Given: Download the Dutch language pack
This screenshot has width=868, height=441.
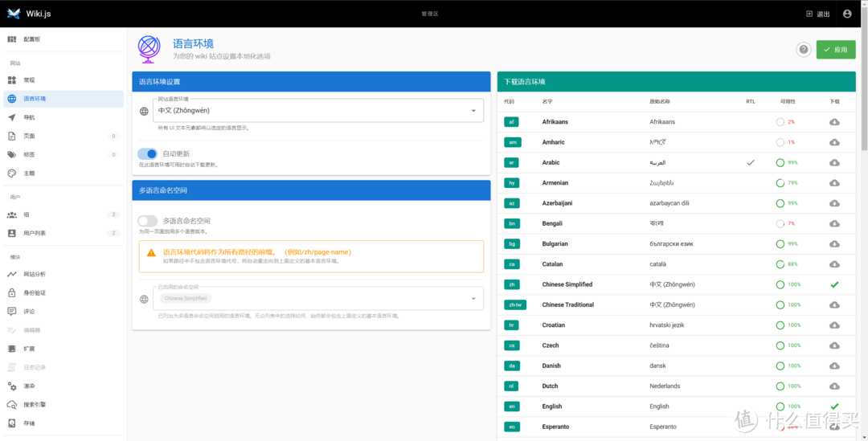Looking at the screenshot, I should tap(834, 386).
